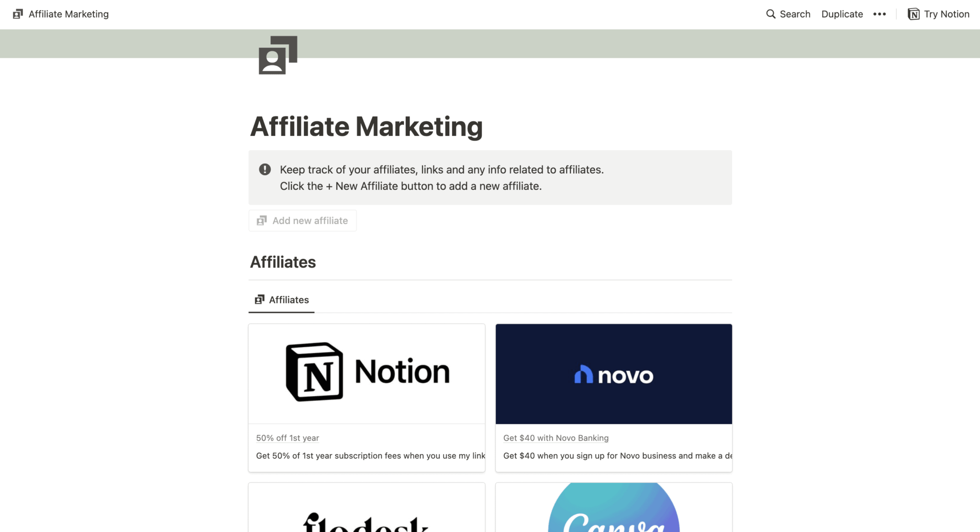Click the Duplicate menu item
Viewport: 980px width, 532px height.
(x=843, y=13)
